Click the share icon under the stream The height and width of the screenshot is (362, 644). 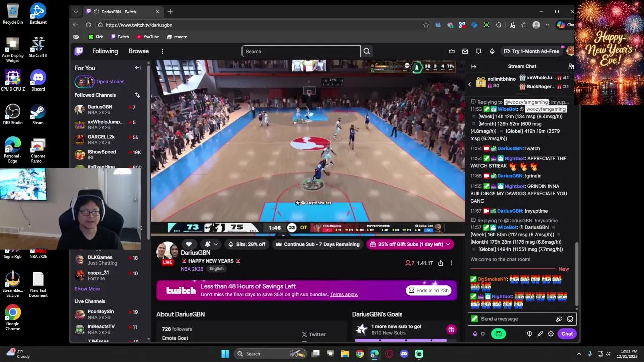tap(441, 263)
